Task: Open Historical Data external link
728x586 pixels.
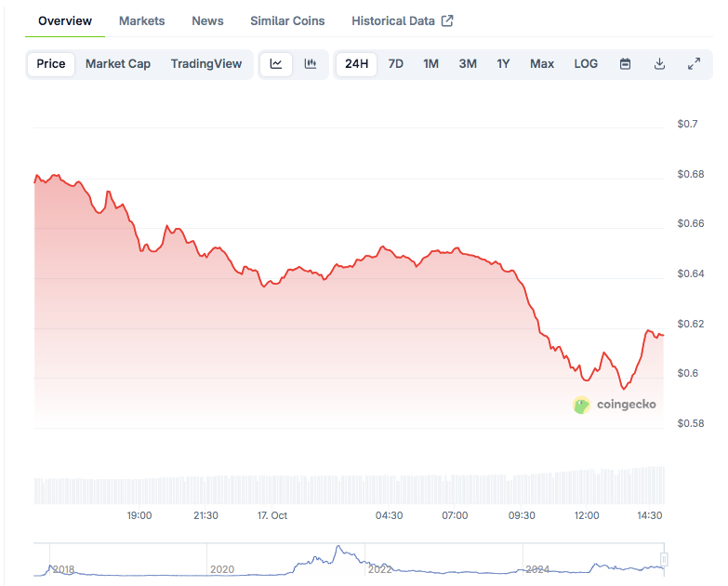Action: (x=402, y=20)
